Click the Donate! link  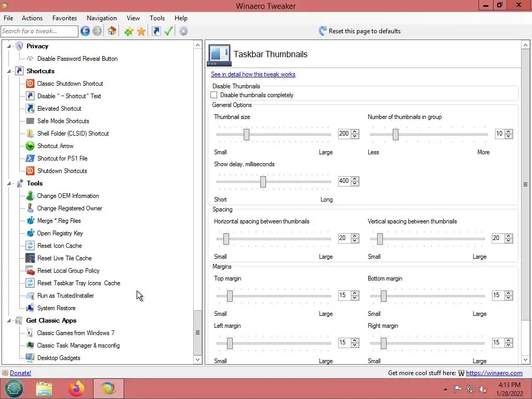pos(20,373)
